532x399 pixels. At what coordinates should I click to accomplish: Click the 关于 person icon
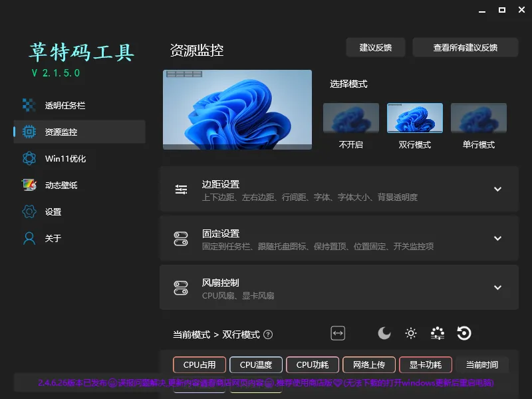pyautogui.click(x=29, y=238)
